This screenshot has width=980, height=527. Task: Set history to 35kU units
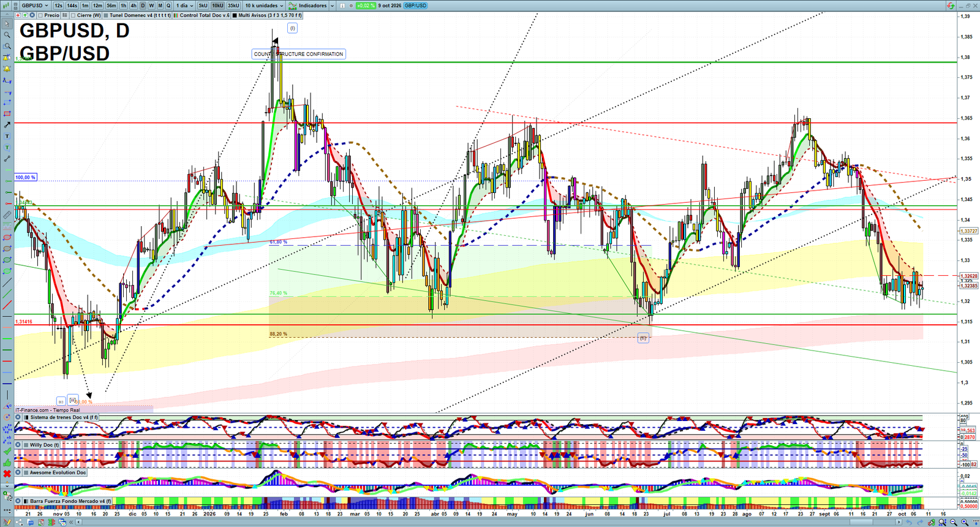point(233,6)
